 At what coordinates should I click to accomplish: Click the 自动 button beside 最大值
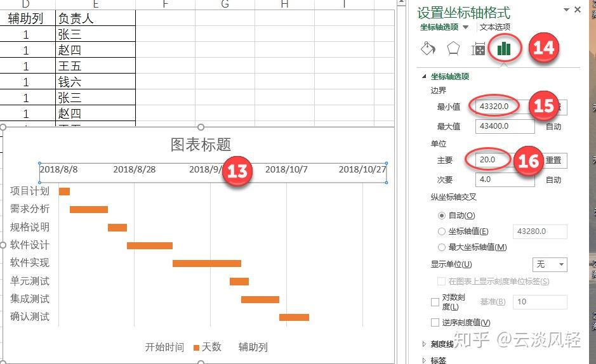click(553, 126)
